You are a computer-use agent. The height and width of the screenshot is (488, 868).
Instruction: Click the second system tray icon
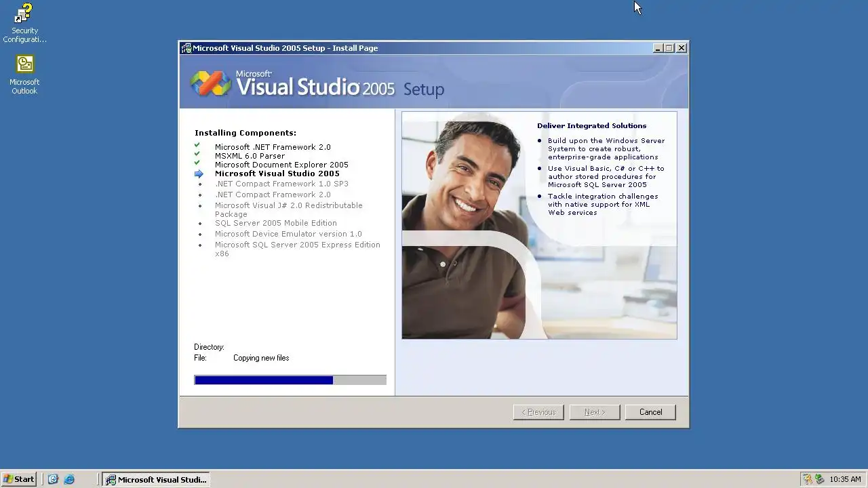pos(819,479)
